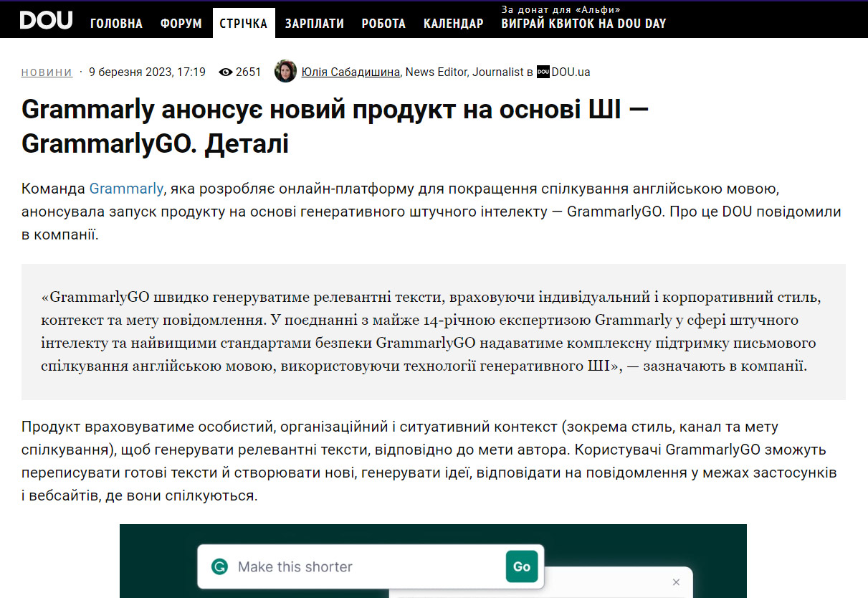The width and height of the screenshot is (868, 598).
Task: Click the eye views counter icon
Action: [x=226, y=72]
